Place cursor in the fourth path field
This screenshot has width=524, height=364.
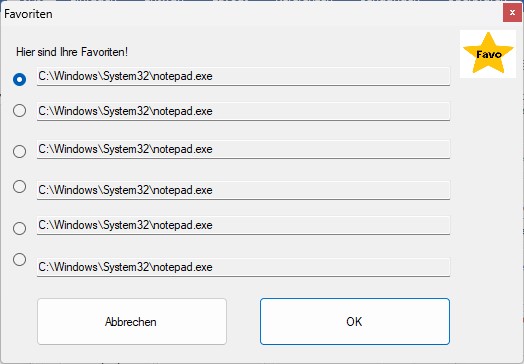pos(243,190)
